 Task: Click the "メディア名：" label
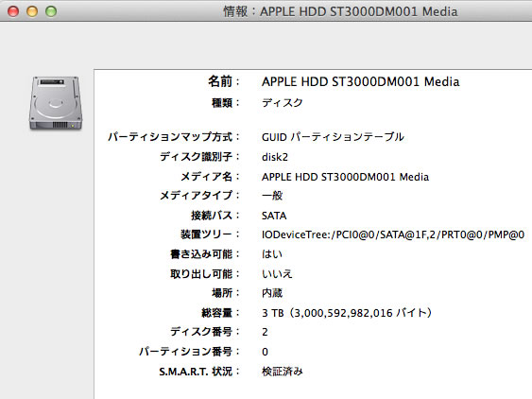[x=210, y=177]
